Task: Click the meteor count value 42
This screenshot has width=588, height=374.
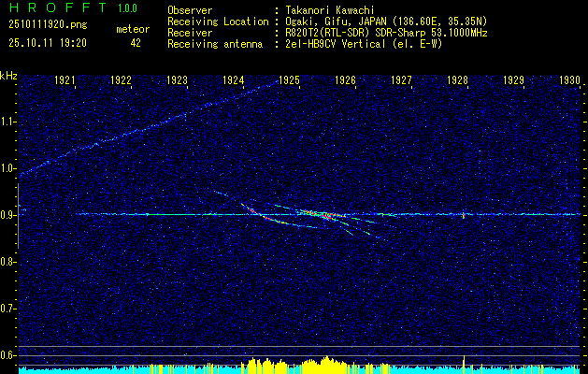Action: [x=136, y=43]
